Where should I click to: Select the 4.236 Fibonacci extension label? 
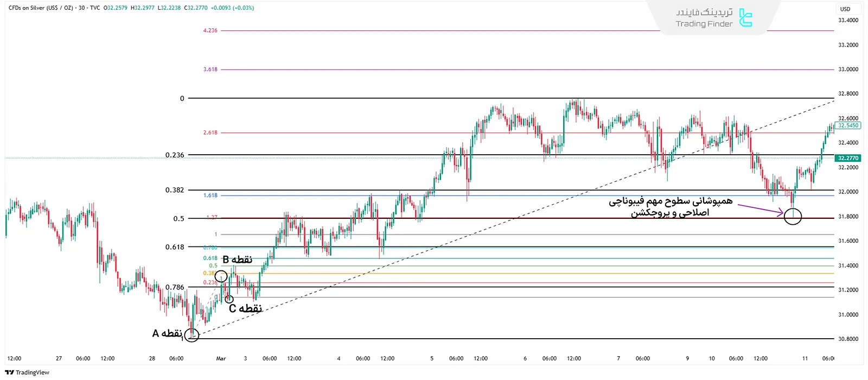(210, 30)
